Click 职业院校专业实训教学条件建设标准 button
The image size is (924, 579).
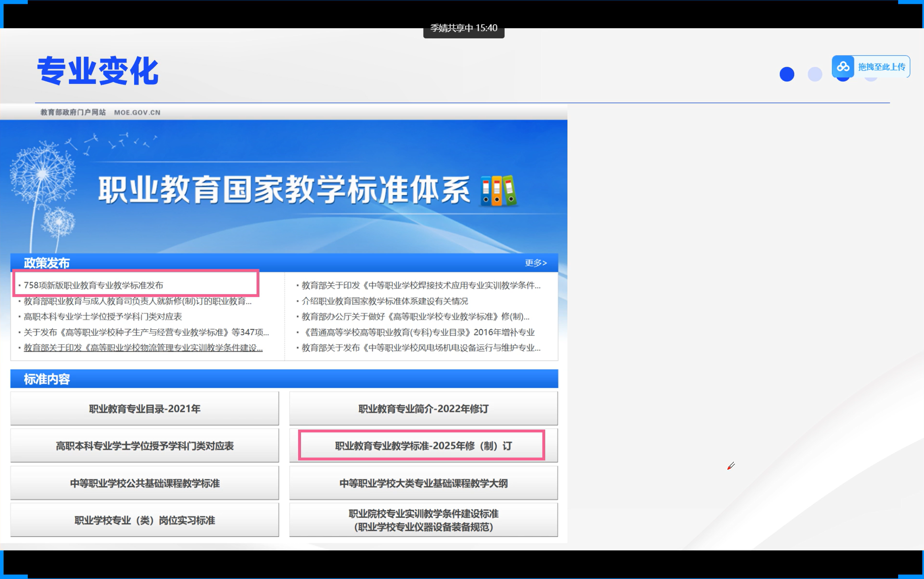[x=424, y=520]
